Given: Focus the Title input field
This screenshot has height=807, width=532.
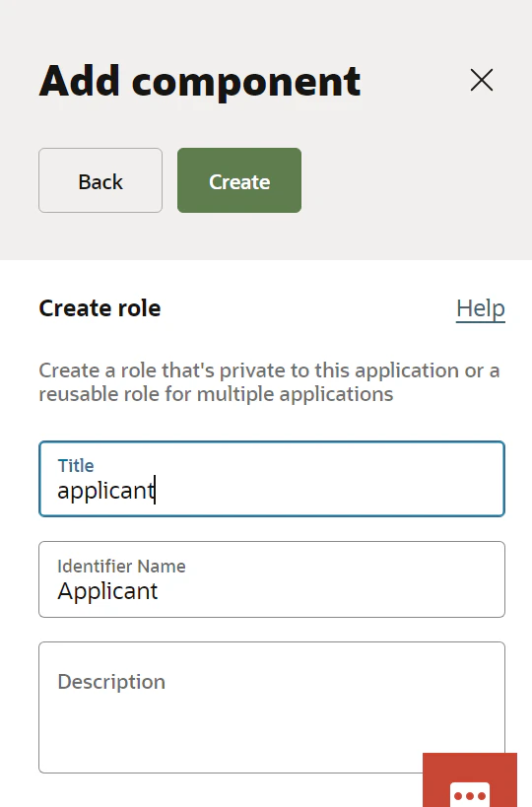Looking at the screenshot, I should [x=272, y=479].
